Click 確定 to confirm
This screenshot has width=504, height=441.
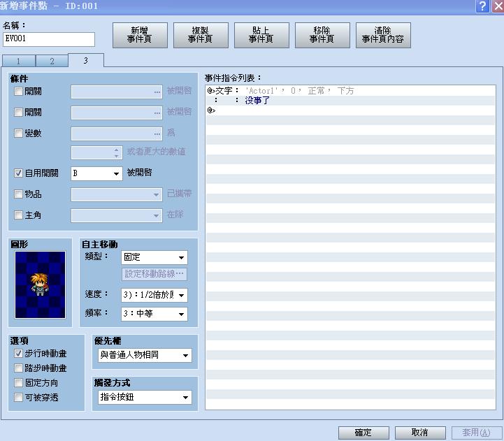click(363, 433)
